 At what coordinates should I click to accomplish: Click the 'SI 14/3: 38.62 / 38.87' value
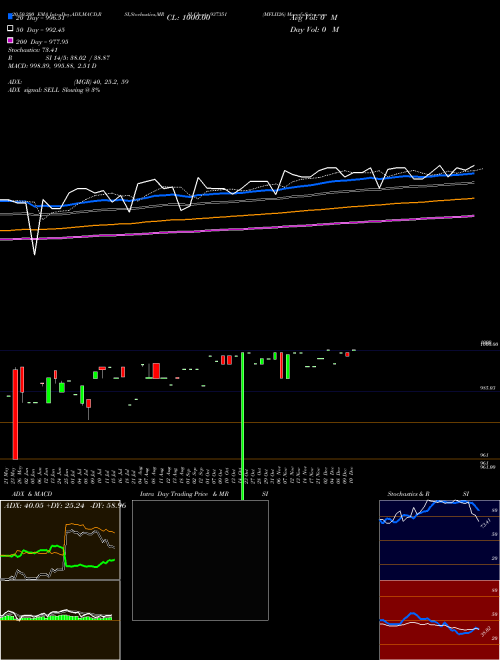pyautogui.click(x=78, y=58)
